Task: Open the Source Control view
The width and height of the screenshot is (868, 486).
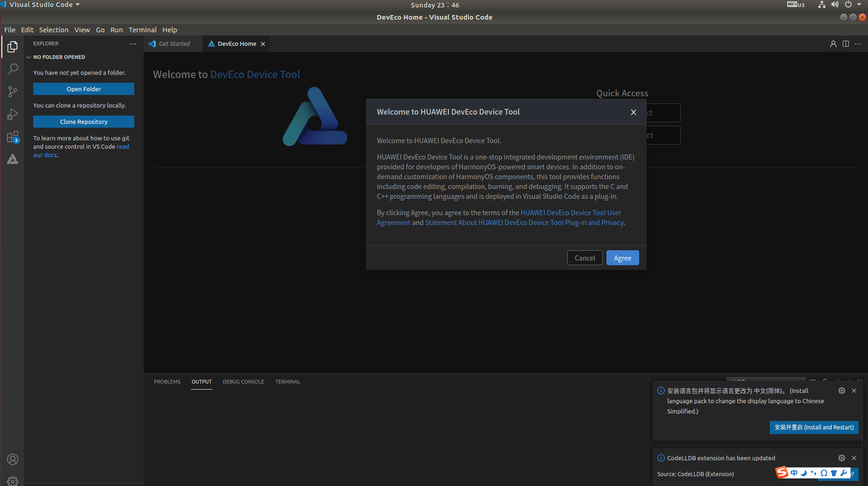Action: tap(13, 92)
